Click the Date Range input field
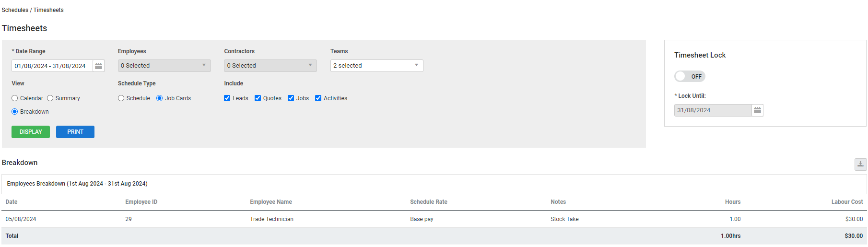Viewport: 868px width, 247px height. pos(52,66)
